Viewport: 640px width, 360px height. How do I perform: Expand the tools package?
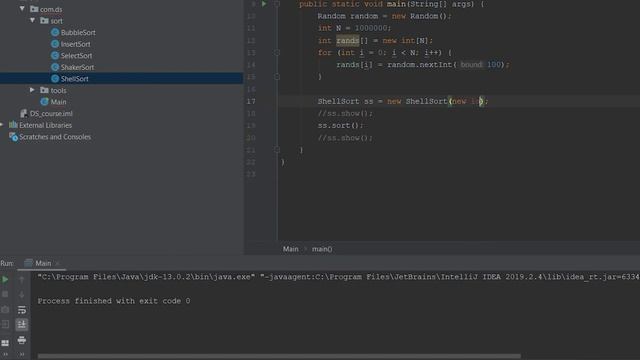[32, 90]
